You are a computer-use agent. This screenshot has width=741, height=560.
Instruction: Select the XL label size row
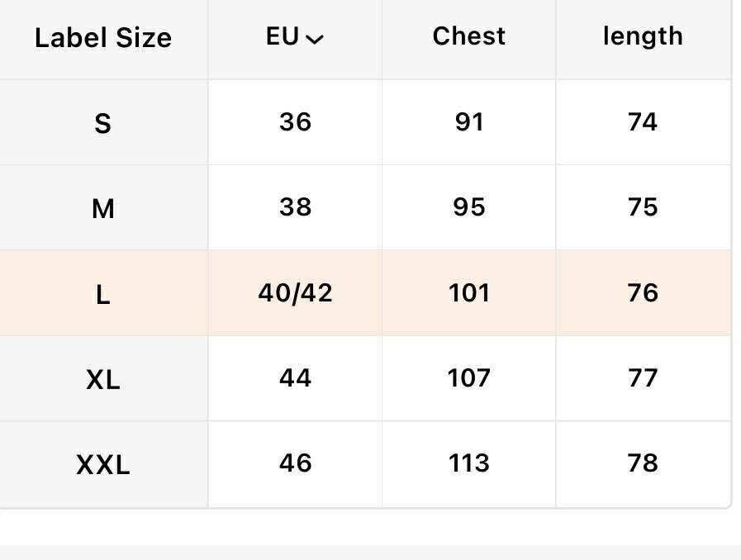coord(102,380)
